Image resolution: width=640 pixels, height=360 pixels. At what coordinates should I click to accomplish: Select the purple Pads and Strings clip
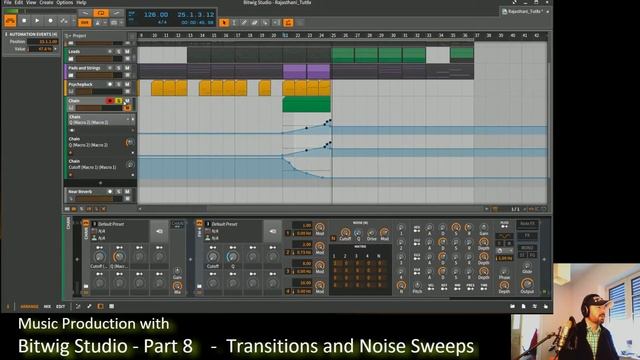[294, 71]
